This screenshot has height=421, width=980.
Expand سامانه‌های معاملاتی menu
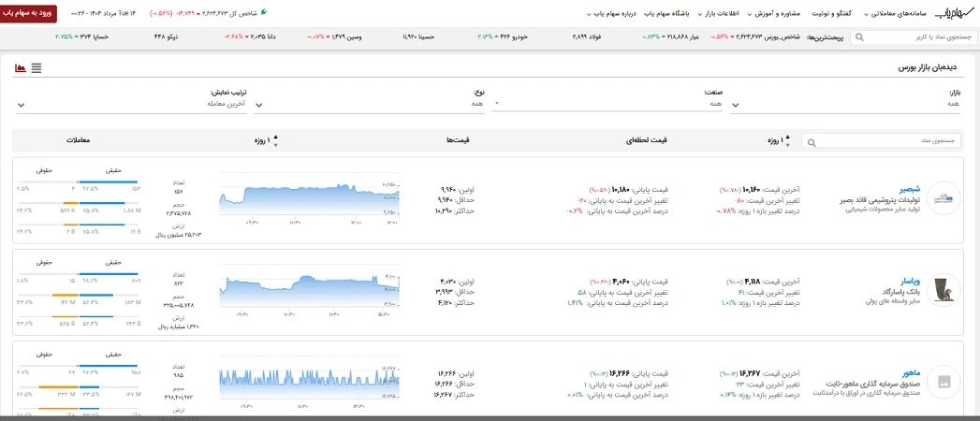pos(895,12)
